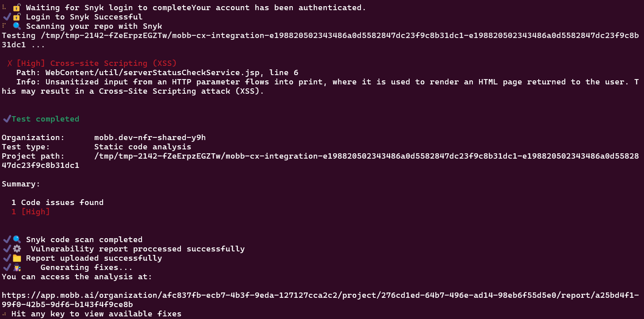
Task: Click the lock icon beside "Waiting for Snyk login"
Action: pos(17,8)
